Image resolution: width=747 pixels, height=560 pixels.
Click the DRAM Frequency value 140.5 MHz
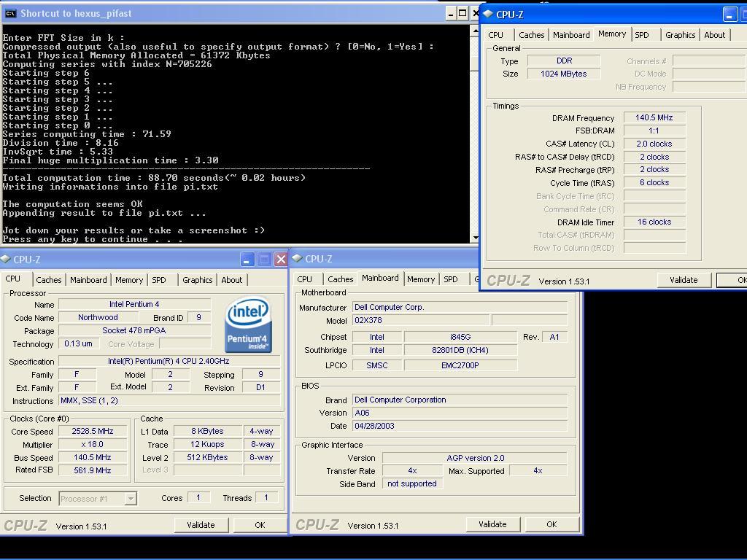654,117
